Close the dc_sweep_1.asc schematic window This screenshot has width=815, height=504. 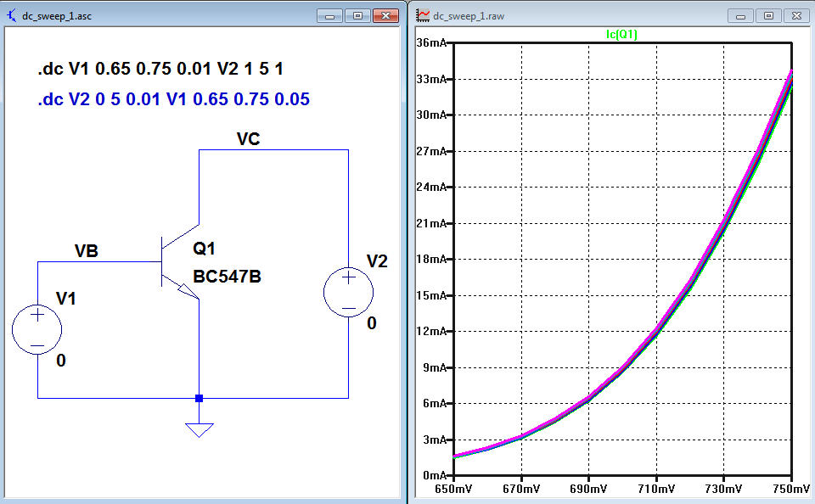coord(385,16)
